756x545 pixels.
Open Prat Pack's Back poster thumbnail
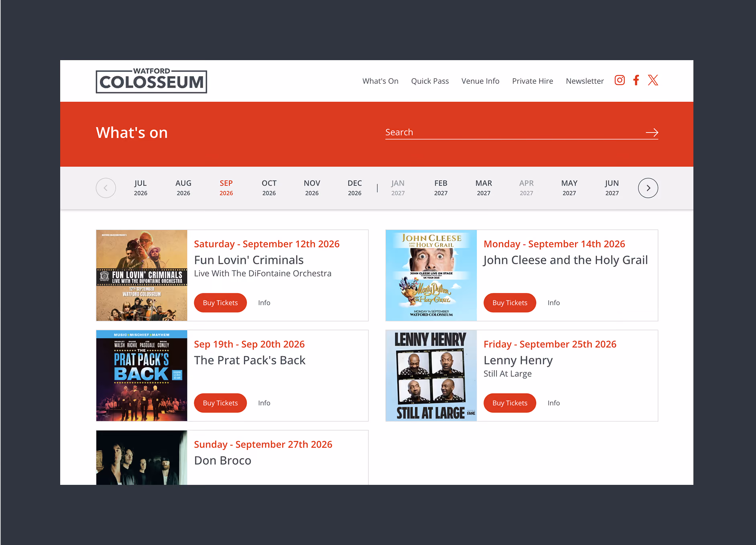coord(142,375)
